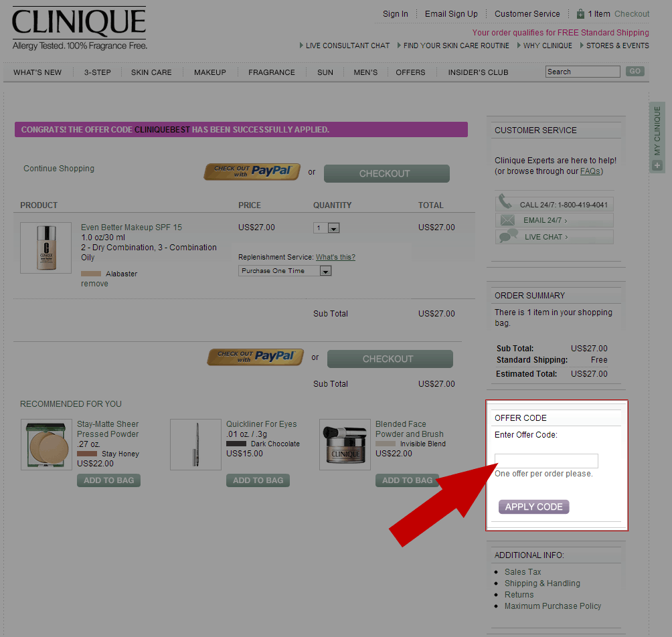Screen dimensions: 672x637
Task: Click the shopping bag icon in header
Action: tap(580, 13)
